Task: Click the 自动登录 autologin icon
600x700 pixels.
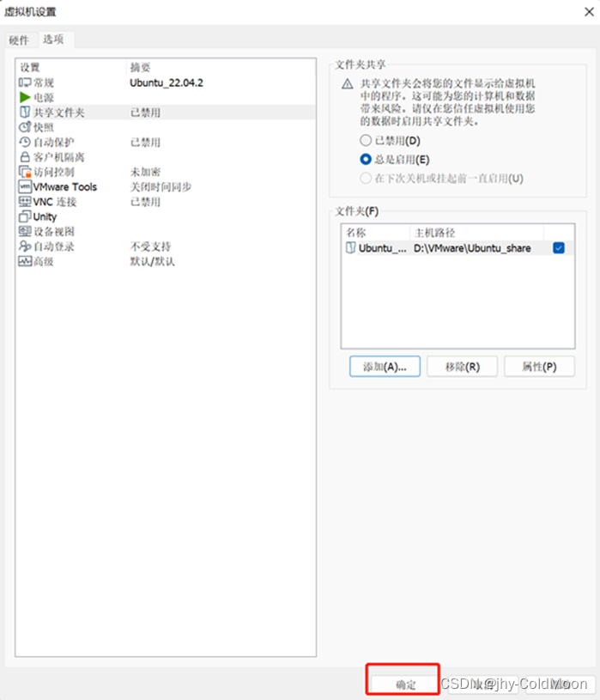Action: [25, 247]
